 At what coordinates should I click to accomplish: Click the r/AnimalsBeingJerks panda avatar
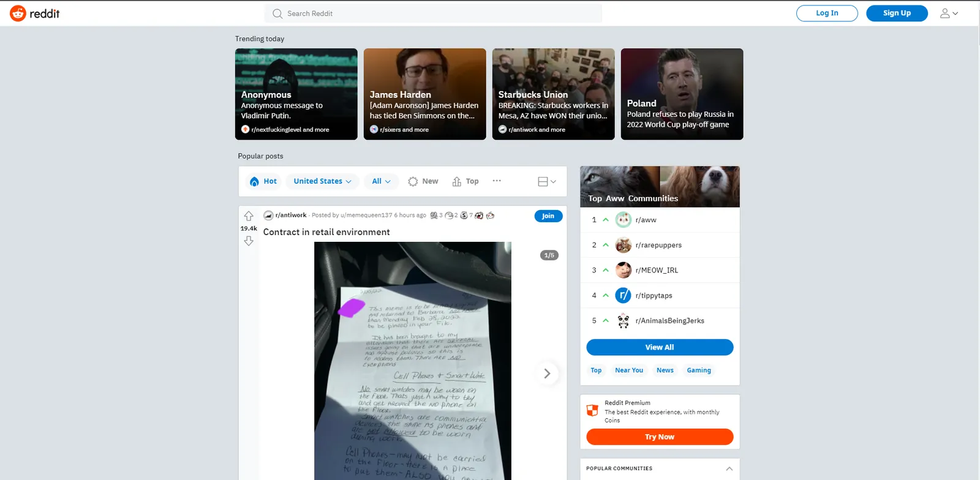tap(624, 321)
